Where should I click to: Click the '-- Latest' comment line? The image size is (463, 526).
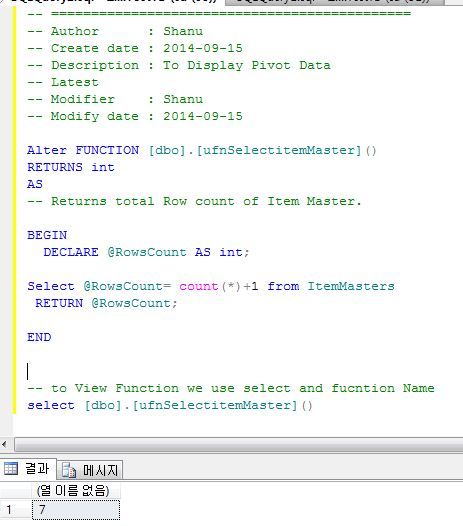pyautogui.click(x=63, y=82)
